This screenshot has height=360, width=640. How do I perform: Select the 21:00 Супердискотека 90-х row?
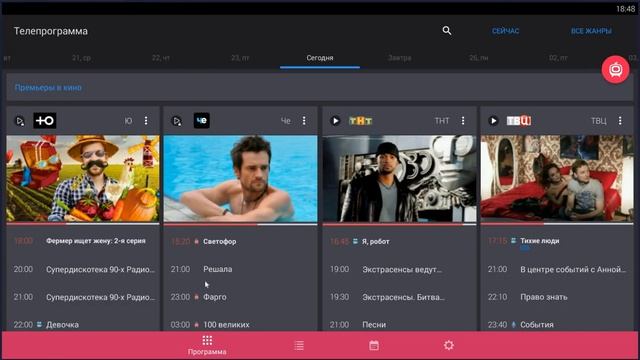click(x=83, y=297)
